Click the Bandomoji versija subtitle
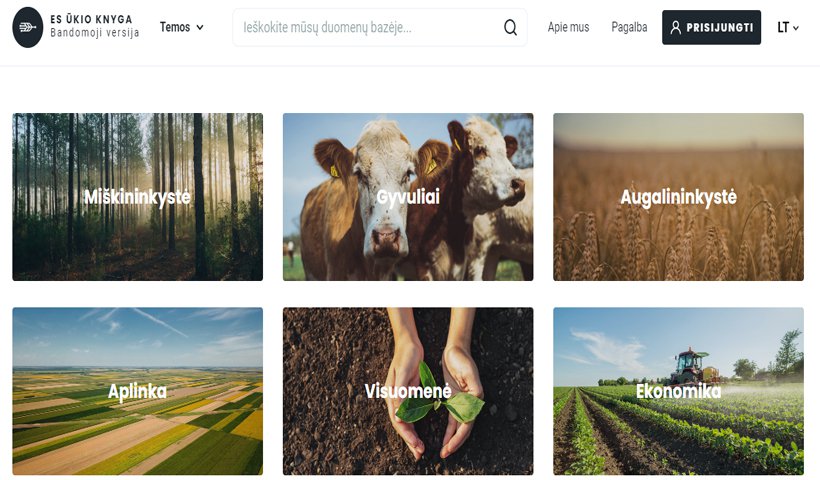Viewport: 820px width, 480px height. 95,33
